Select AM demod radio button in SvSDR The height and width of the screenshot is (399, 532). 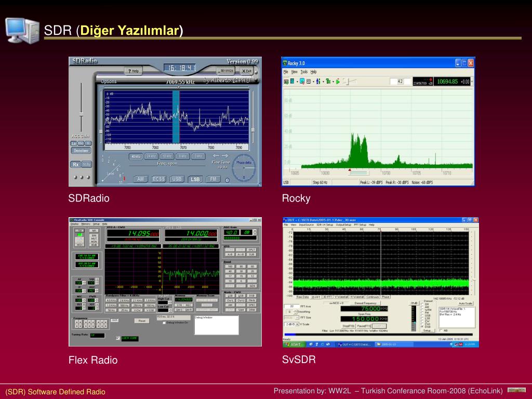coord(422,307)
